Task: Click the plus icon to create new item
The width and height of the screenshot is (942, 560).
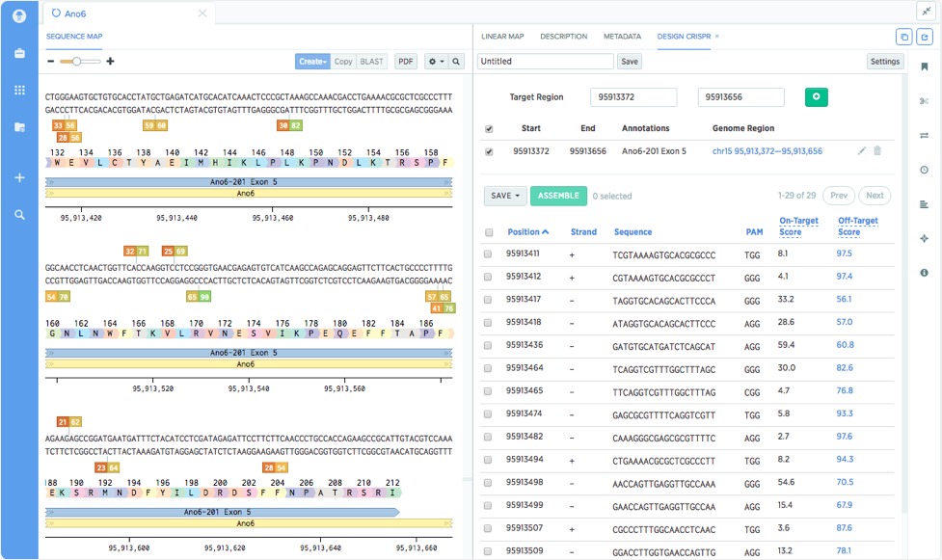Action: click(x=19, y=176)
